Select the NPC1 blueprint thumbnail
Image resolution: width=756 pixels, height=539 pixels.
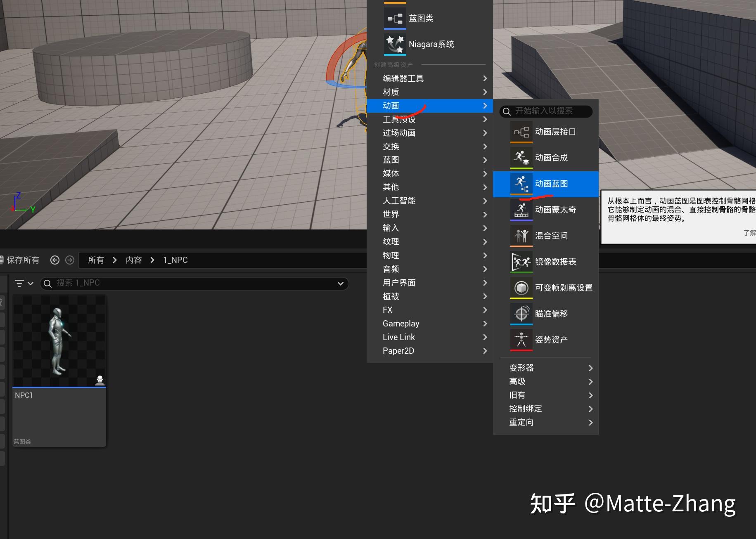tap(59, 340)
